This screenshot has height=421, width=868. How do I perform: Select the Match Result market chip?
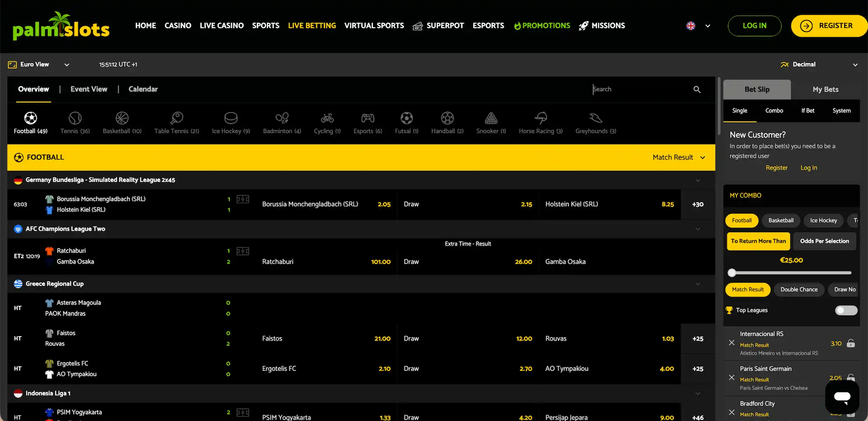click(748, 289)
